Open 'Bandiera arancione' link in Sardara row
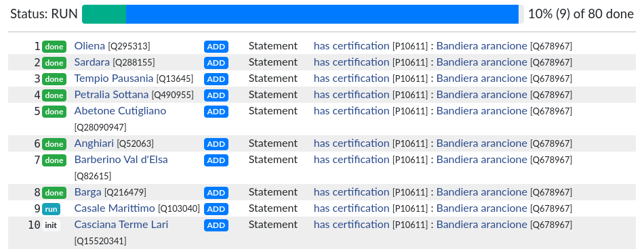Viewport: 644px width, 249px height. tap(481, 62)
